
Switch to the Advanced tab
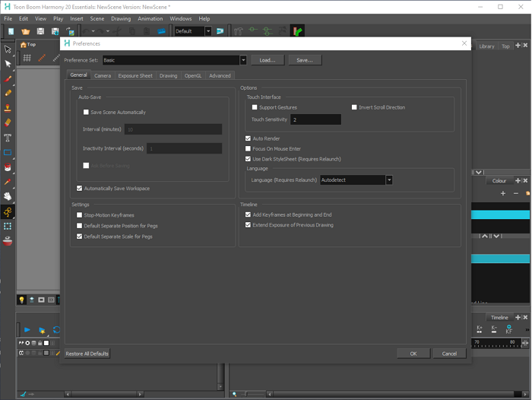point(220,76)
